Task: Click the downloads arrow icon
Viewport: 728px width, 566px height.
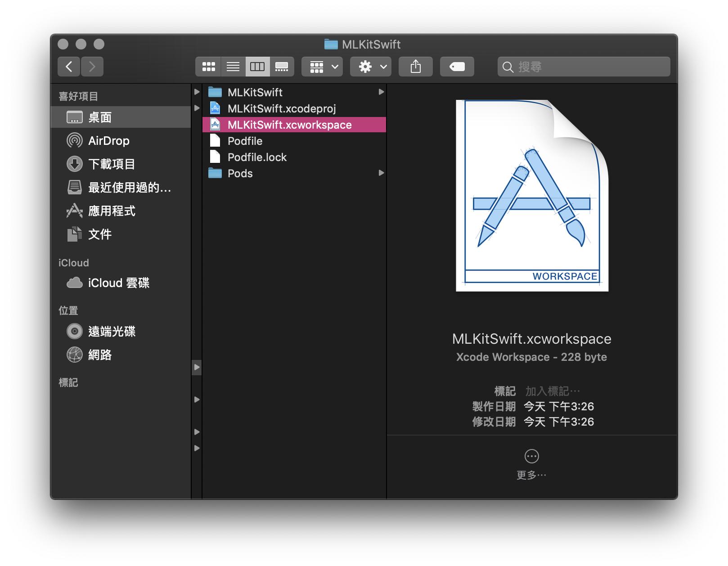Action: coord(74,164)
